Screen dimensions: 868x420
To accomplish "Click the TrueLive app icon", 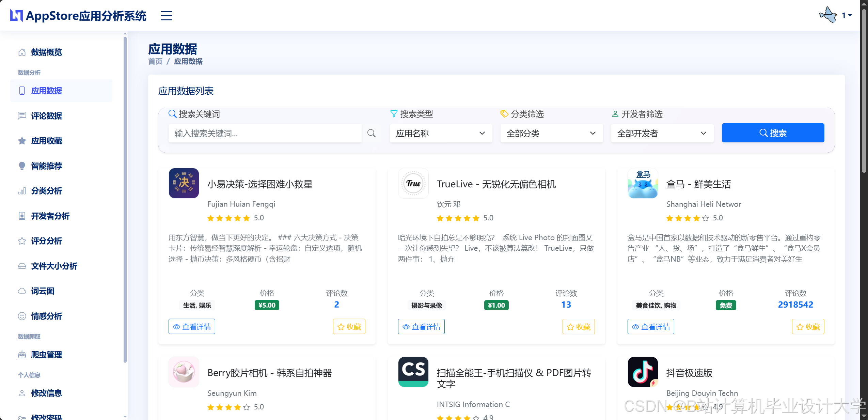I will pyautogui.click(x=413, y=183).
